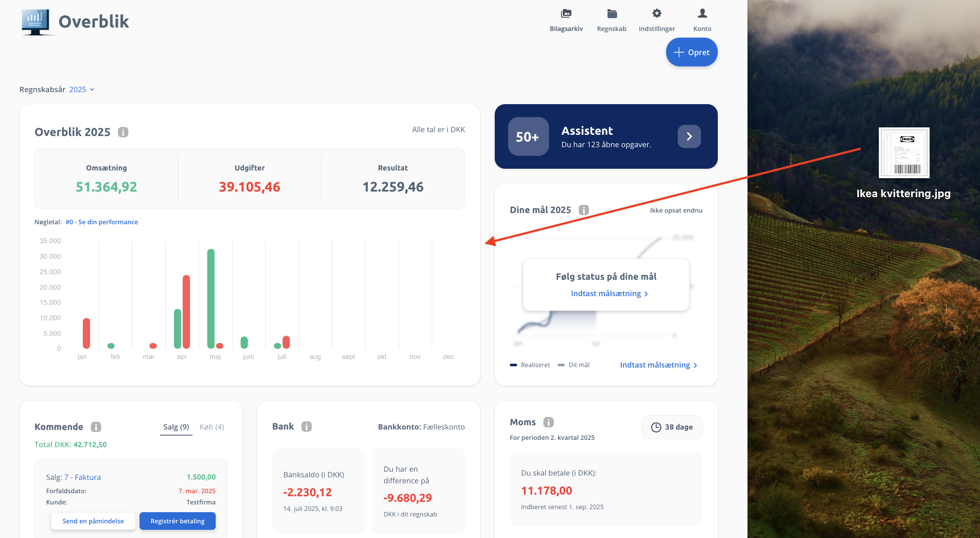Click the 'Dit mål' legend marker
This screenshot has height=538, width=980.
point(561,365)
